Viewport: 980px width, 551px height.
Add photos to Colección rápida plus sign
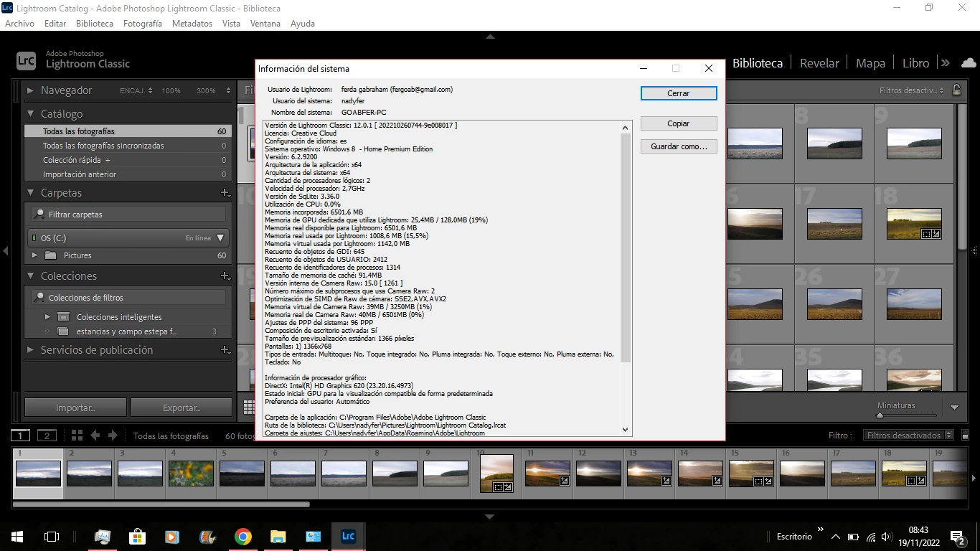coord(108,160)
